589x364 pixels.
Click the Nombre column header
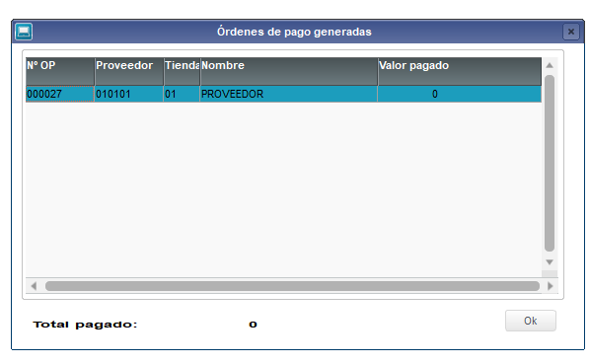[289, 71]
